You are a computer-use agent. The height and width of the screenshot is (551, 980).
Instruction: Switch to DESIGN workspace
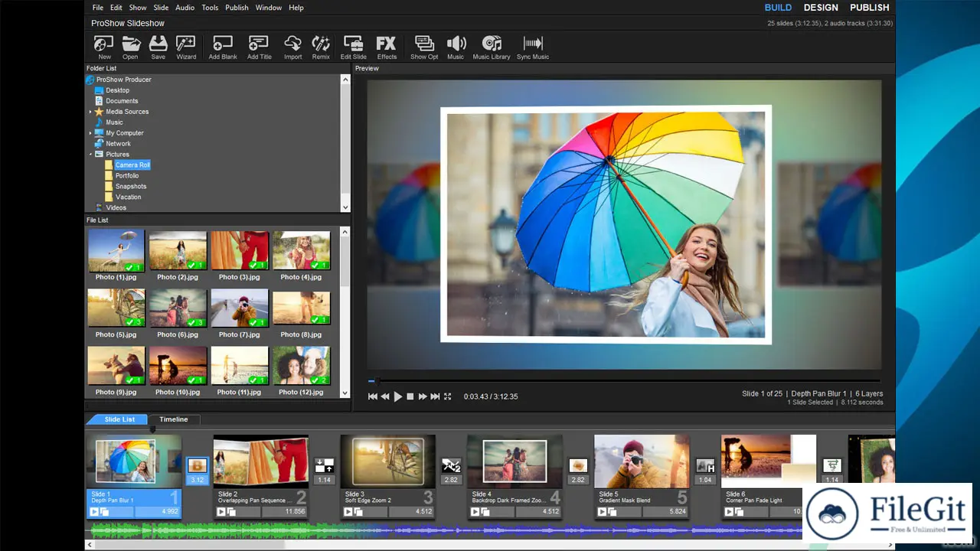[821, 8]
